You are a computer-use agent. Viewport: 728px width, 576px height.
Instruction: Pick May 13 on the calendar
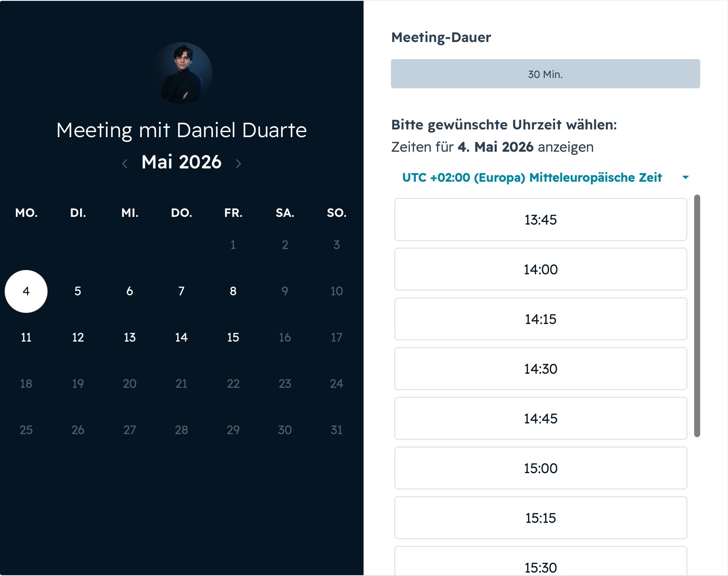pyautogui.click(x=130, y=338)
